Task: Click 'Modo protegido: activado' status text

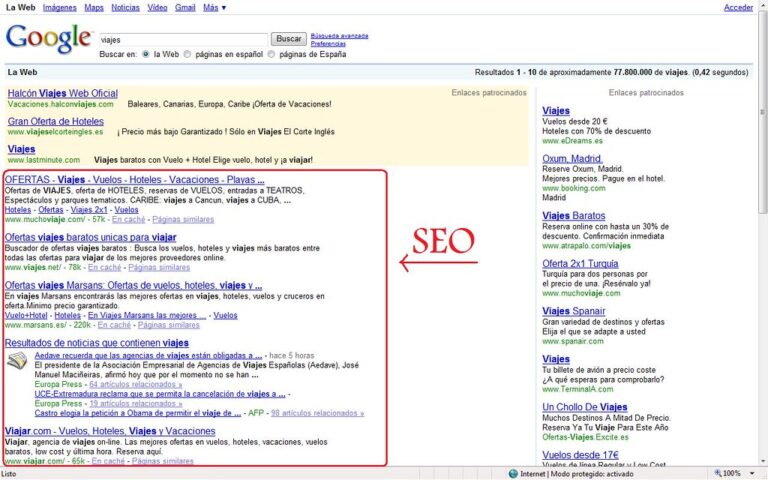Action: [x=592, y=474]
